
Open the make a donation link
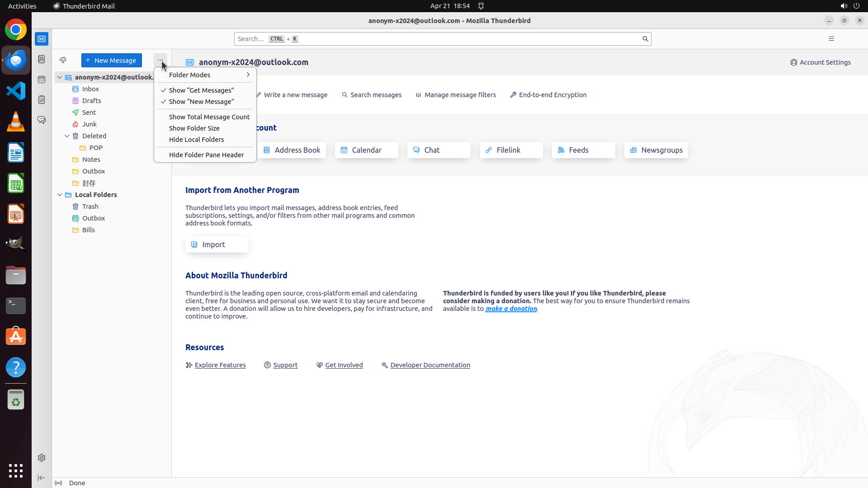pos(511,309)
